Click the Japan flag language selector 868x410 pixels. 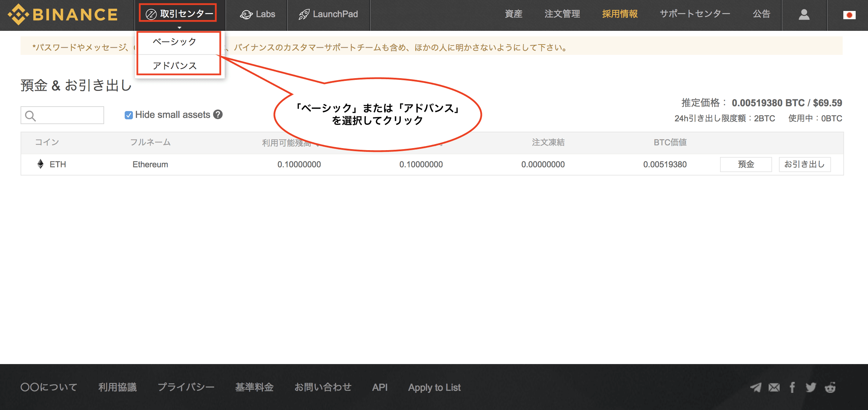click(849, 15)
